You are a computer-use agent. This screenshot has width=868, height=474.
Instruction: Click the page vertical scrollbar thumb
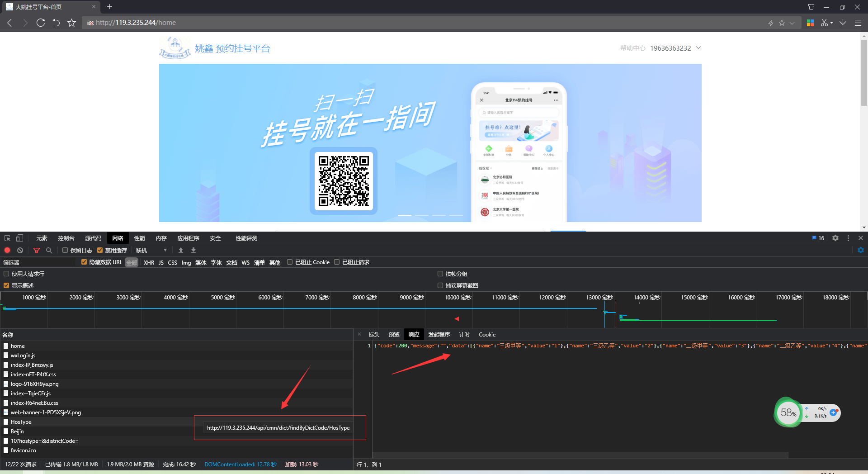864,72
